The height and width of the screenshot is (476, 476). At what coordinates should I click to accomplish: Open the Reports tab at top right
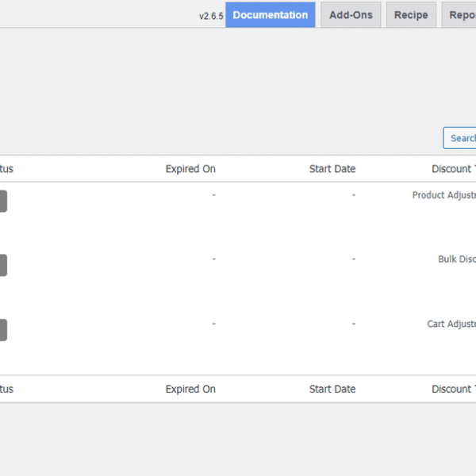coord(460,15)
